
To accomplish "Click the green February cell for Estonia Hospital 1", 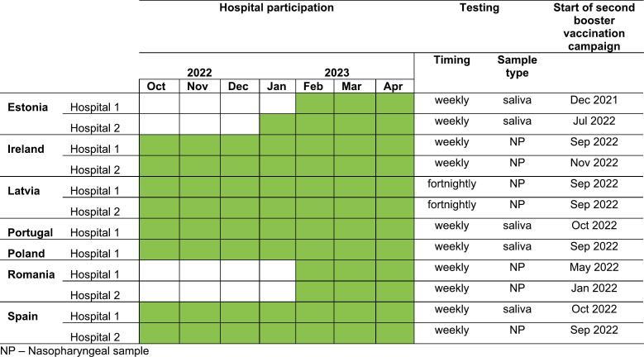I will pos(315,102).
